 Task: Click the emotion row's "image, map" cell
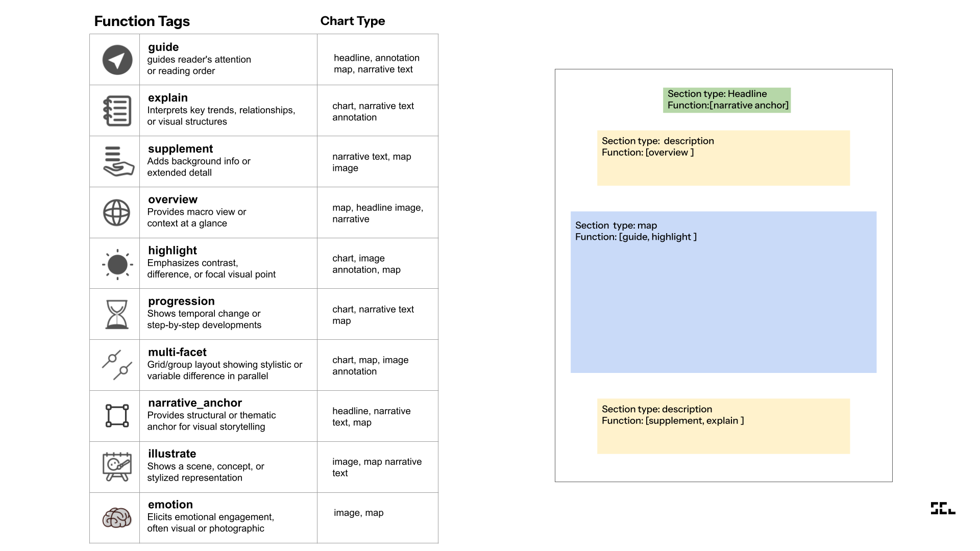tap(358, 513)
